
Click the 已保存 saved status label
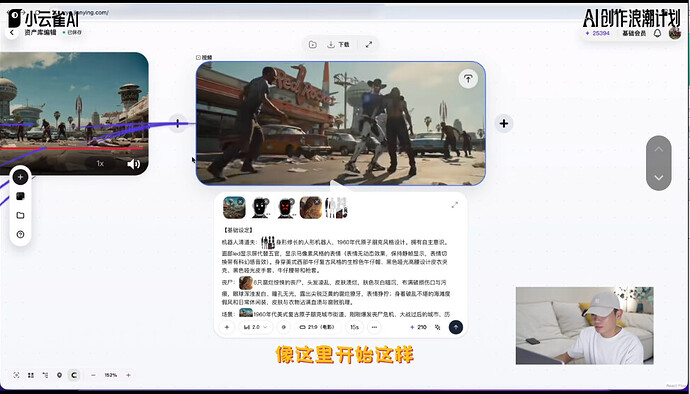[73, 33]
